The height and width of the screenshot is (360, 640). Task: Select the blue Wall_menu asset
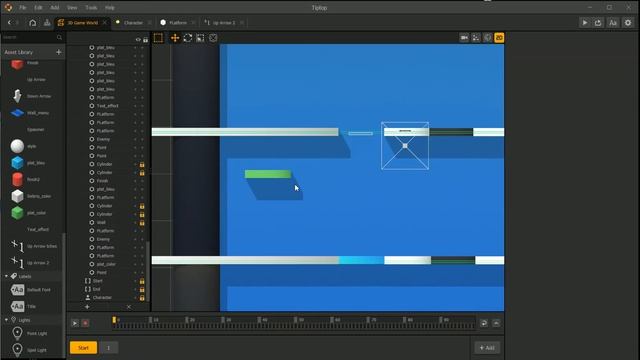[x=17, y=113]
